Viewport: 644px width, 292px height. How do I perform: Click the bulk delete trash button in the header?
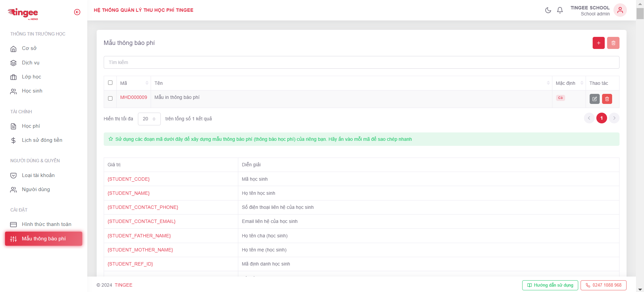613,43
